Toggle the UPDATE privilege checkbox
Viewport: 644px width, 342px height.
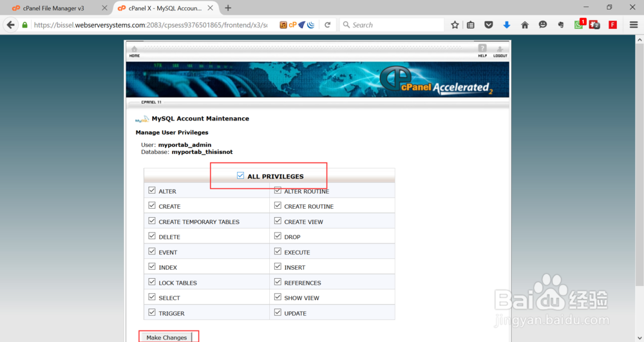[x=278, y=312]
